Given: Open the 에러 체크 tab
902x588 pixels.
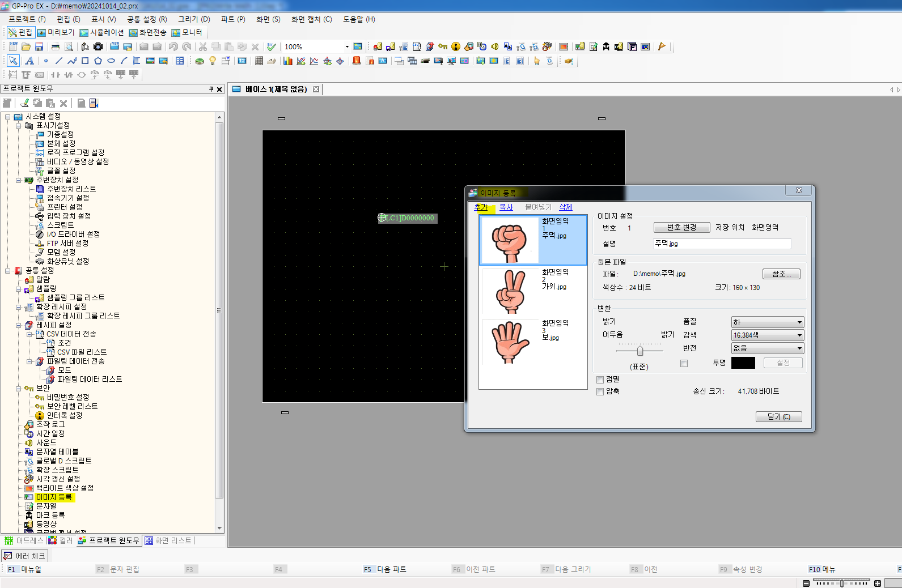Looking at the screenshot, I should pos(24,556).
